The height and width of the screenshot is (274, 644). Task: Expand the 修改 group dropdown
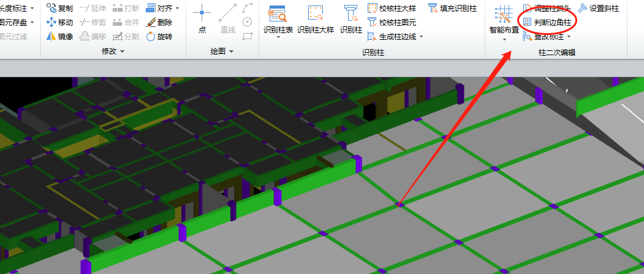122,51
